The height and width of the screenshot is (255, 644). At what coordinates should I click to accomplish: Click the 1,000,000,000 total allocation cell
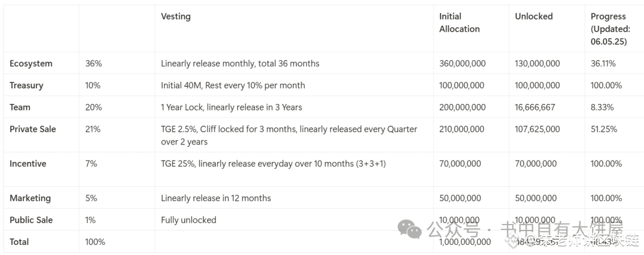tap(465, 242)
